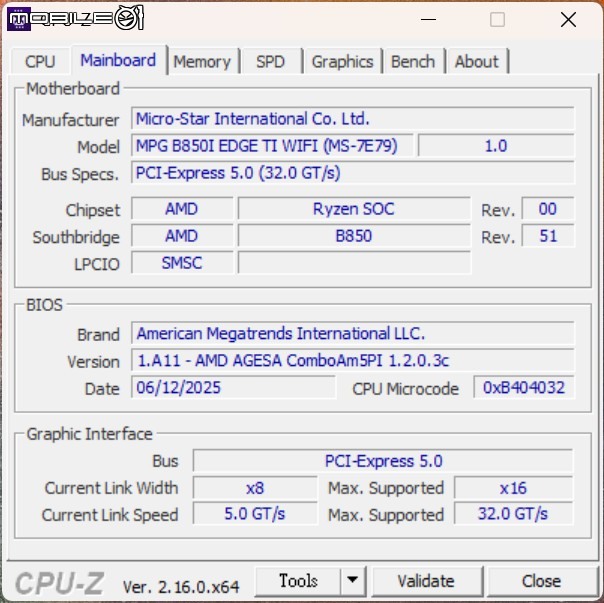
Task: Click the LPCIO SMSC value
Action: tap(182, 263)
